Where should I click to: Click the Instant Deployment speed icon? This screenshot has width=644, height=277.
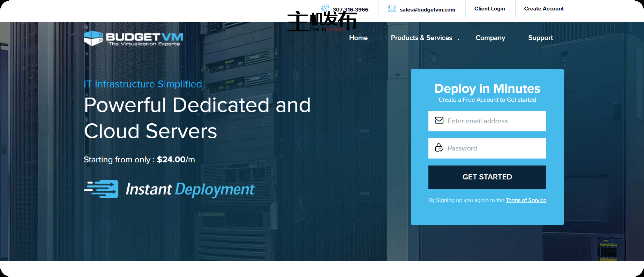point(101,189)
